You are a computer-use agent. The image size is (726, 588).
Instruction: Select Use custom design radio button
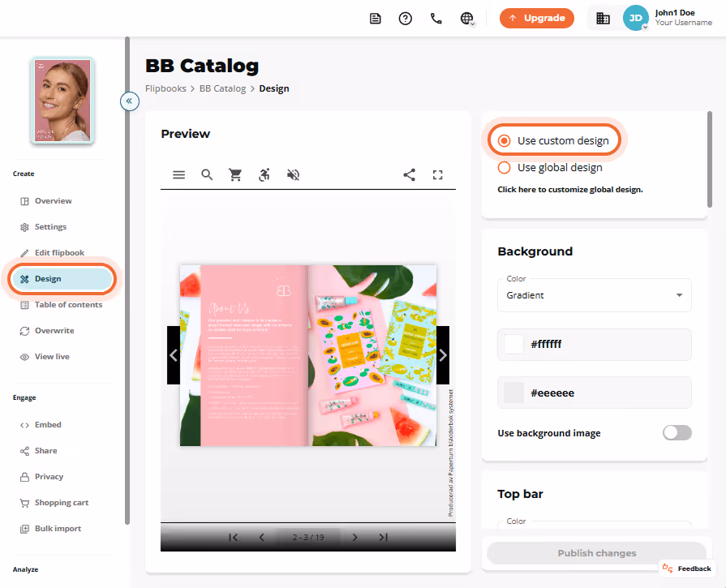pyautogui.click(x=505, y=141)
